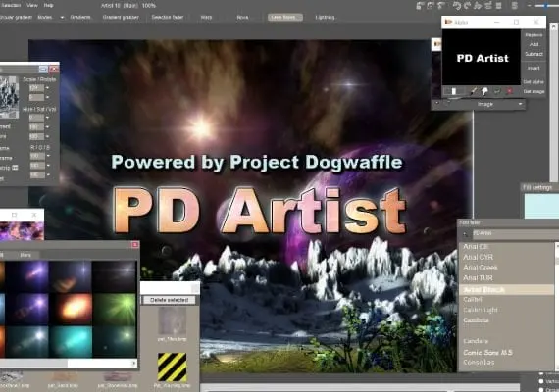The height and width of the screenshot is (392, 559).
Task: Click Get alpha in the Alpha window
Action: [x=534, y=82]
